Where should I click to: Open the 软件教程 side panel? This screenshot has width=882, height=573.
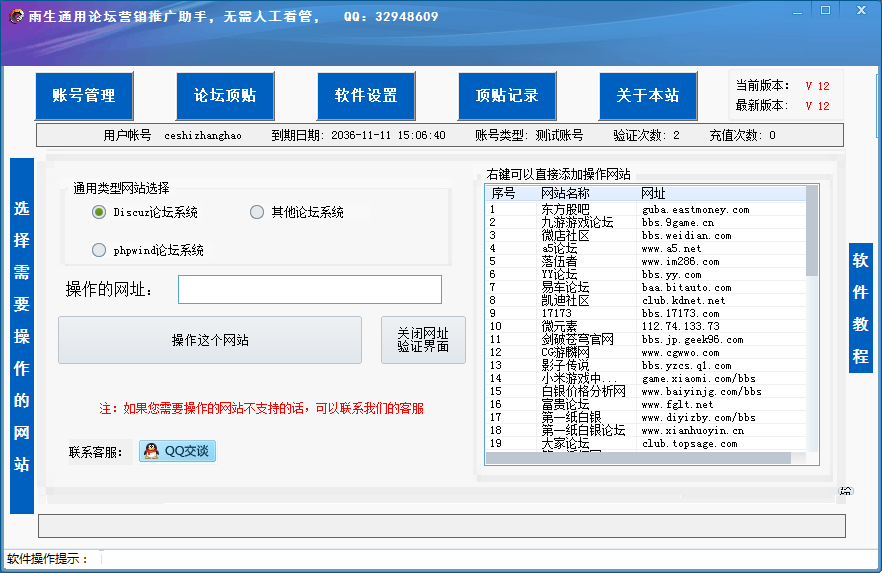[x=860, y=308]
